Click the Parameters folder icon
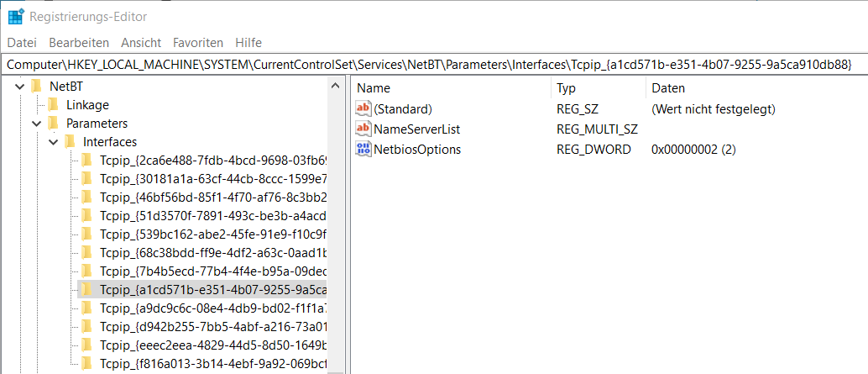This screenshot has height=374, width=868. [x=53, y=123]
